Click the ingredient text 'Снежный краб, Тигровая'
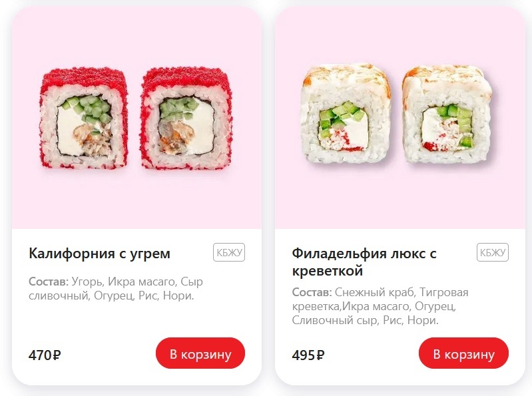The image size is (532, 396). pyautogui.click(x=401, y=292)
